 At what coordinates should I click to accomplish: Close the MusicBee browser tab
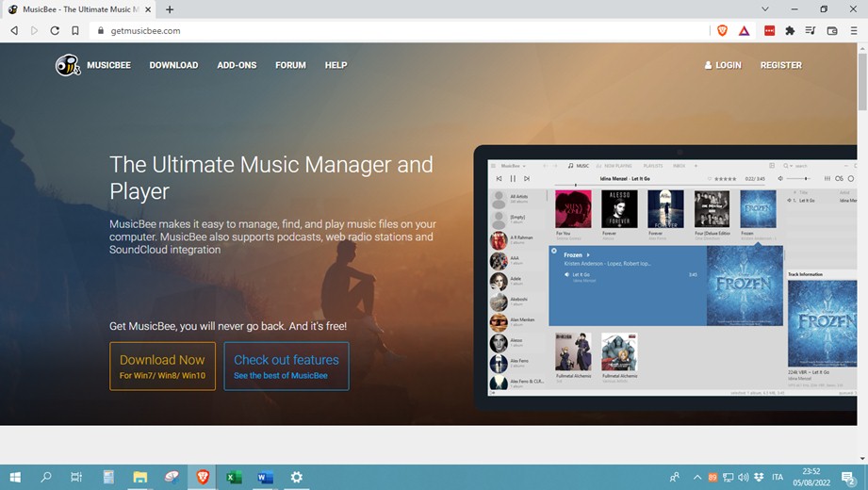[148, 9]
